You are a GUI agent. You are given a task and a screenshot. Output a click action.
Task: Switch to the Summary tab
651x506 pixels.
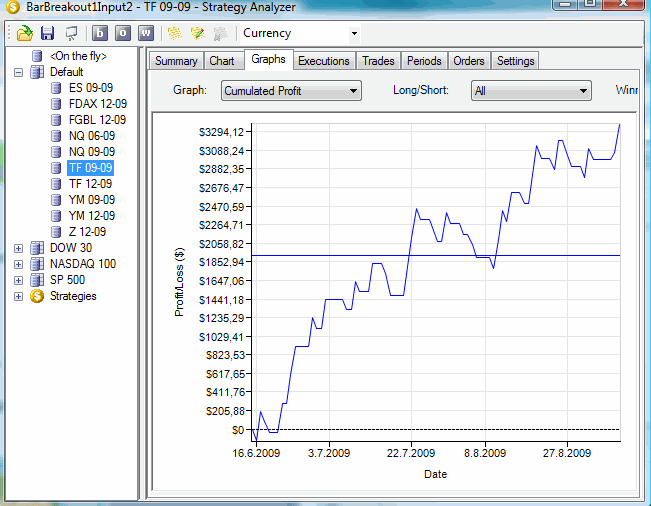tap(176, 61)
